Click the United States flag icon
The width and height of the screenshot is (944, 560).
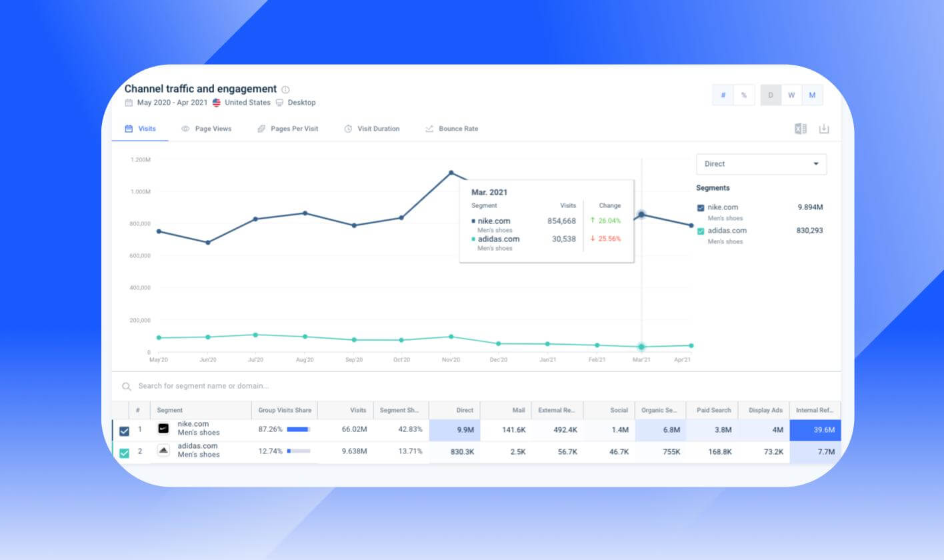coord(215,103)
